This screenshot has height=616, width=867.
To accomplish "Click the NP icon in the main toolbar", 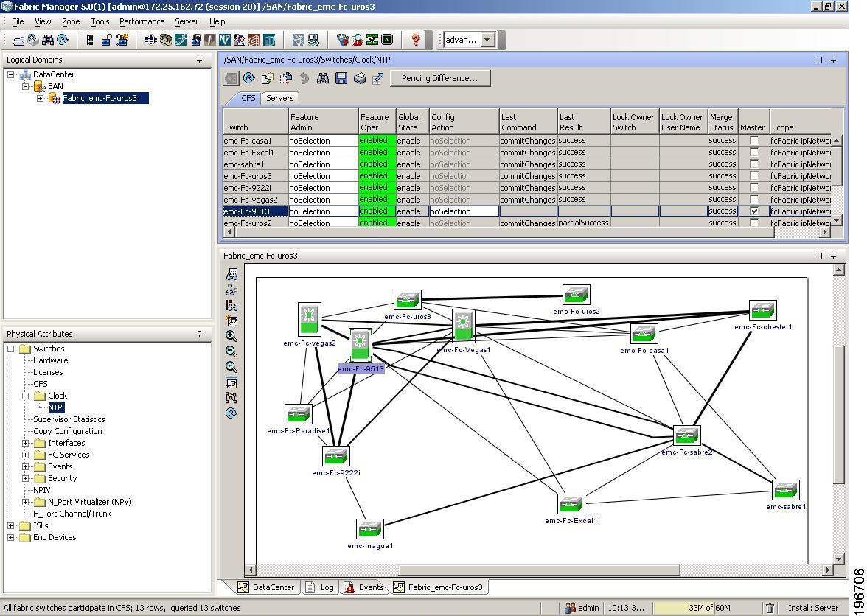I will click(224, 40).
